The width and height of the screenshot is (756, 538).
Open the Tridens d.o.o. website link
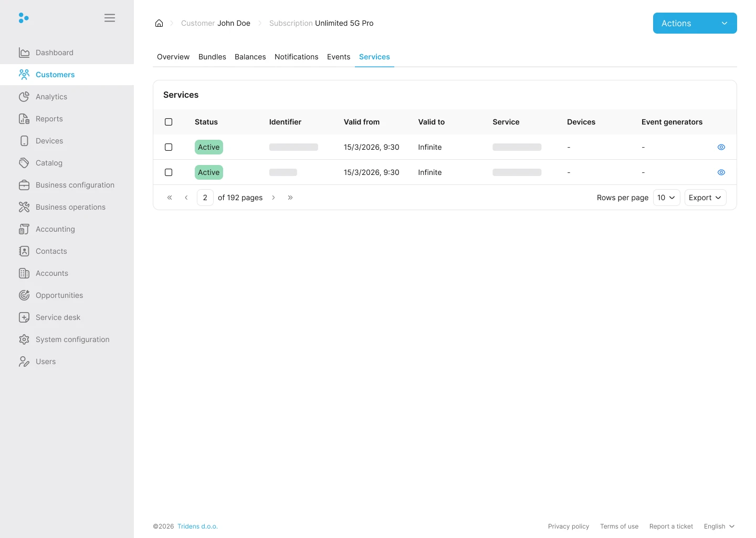197,526
